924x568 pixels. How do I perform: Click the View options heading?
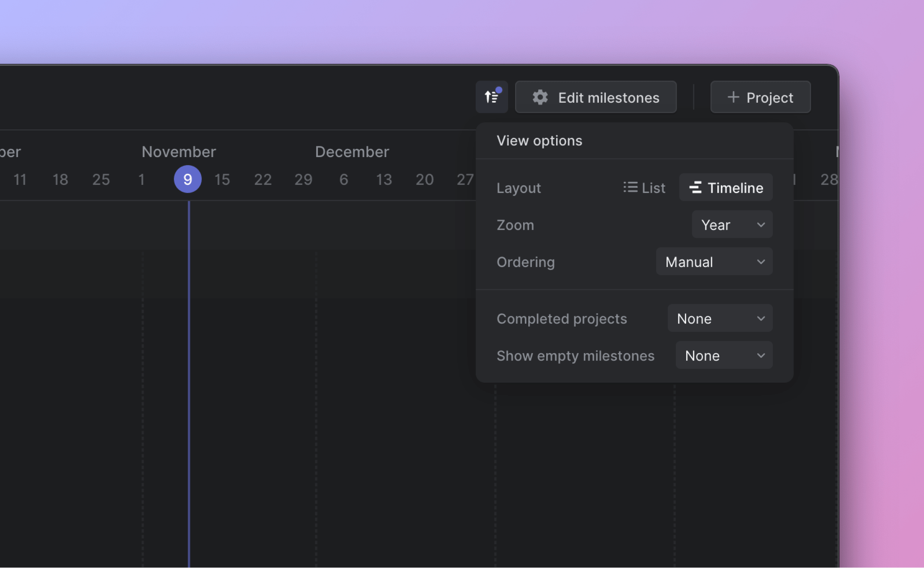pos(539,140)
